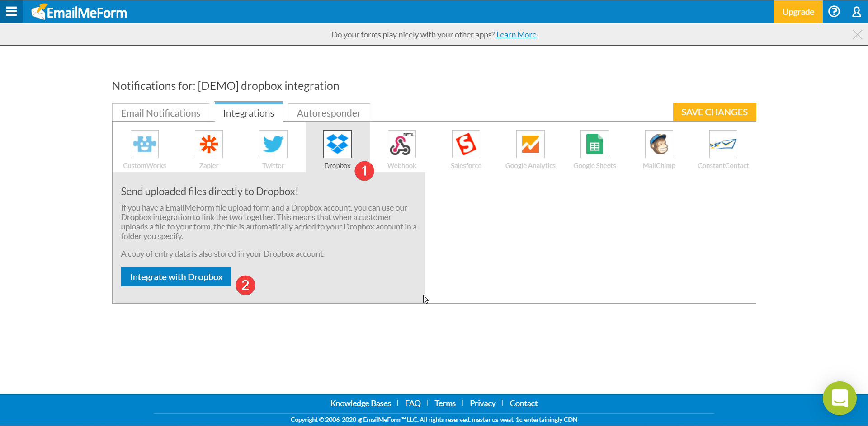Select the Google Analytics integration icon
The width and height of the screenshot is (868, 426).
530,144
